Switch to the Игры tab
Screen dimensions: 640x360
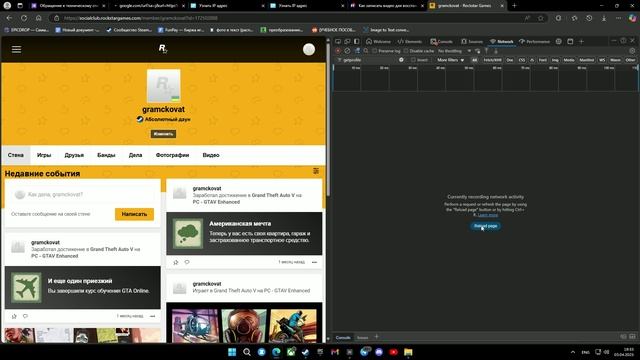pyautogui.click(x=44, y=155)
